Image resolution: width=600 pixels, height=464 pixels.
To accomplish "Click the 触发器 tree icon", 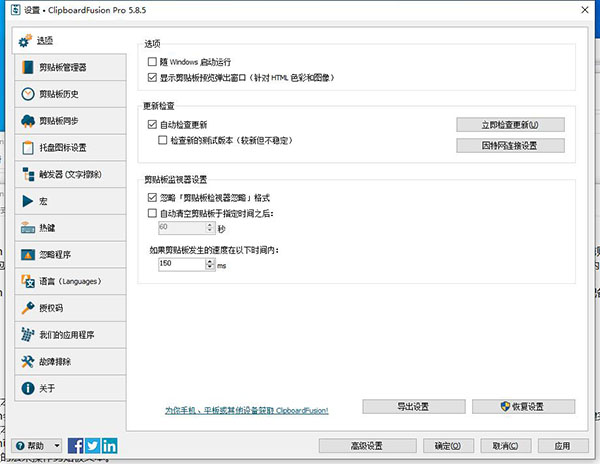I will point(28,174).
